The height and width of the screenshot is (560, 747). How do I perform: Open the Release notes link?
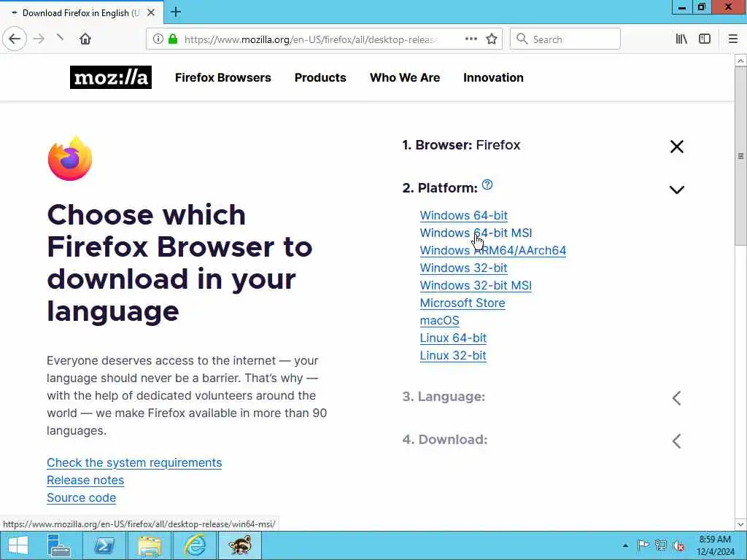85,481
